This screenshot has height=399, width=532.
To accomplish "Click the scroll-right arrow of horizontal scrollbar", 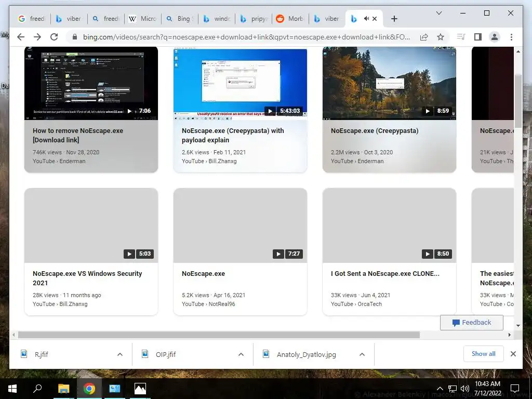I will coord(509,335).
